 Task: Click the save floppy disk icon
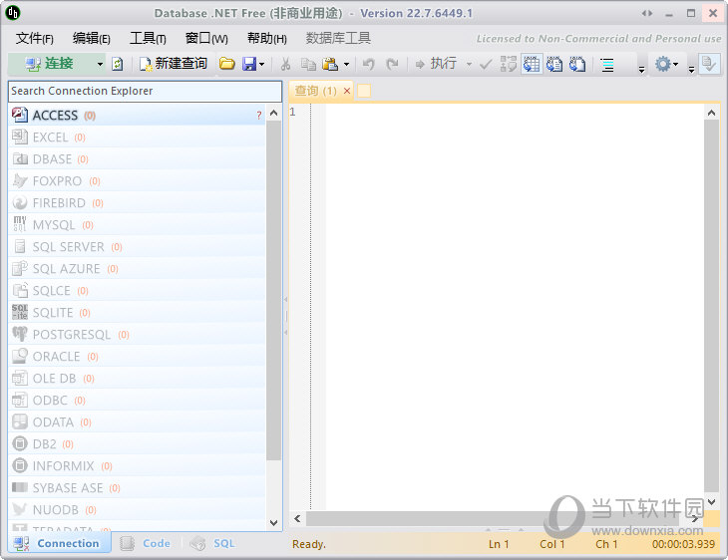click(x=249, y=64)
